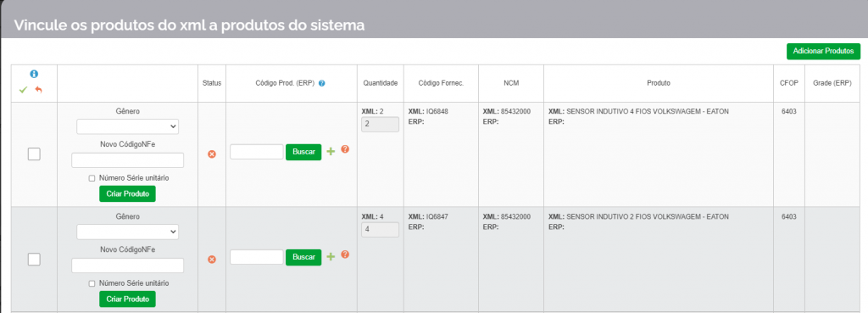
Task: Enable Número Série unitário in second row
Action: pos(92,283)
